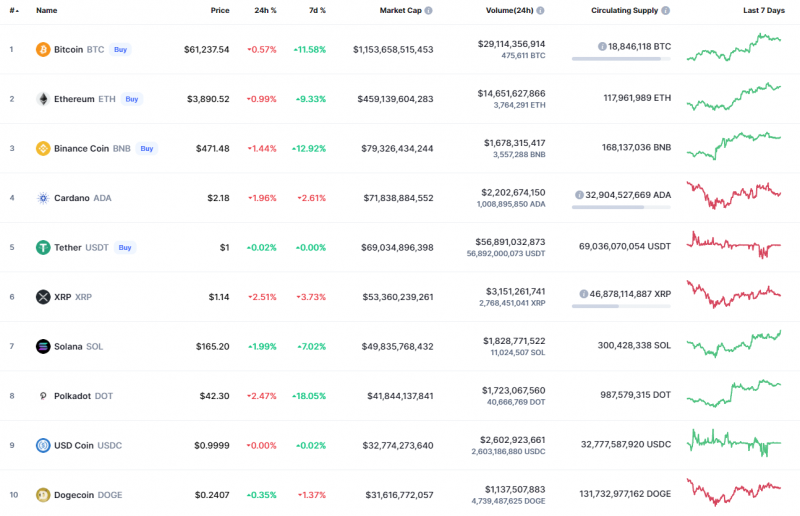The height and width of the screenshot is (516, 800).
Task: Click the Ethereum diamond logo icon
Action: click(43, 99)
